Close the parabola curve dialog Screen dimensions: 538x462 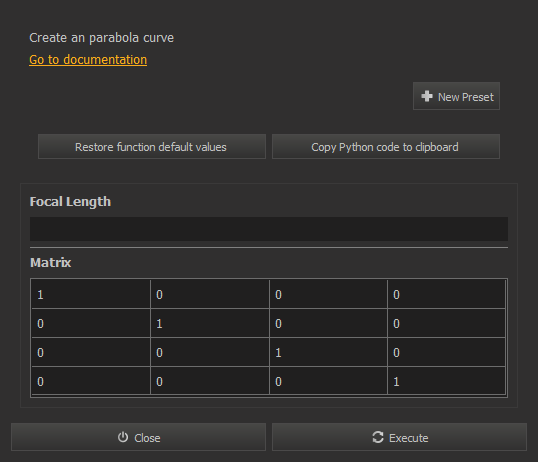139,437
